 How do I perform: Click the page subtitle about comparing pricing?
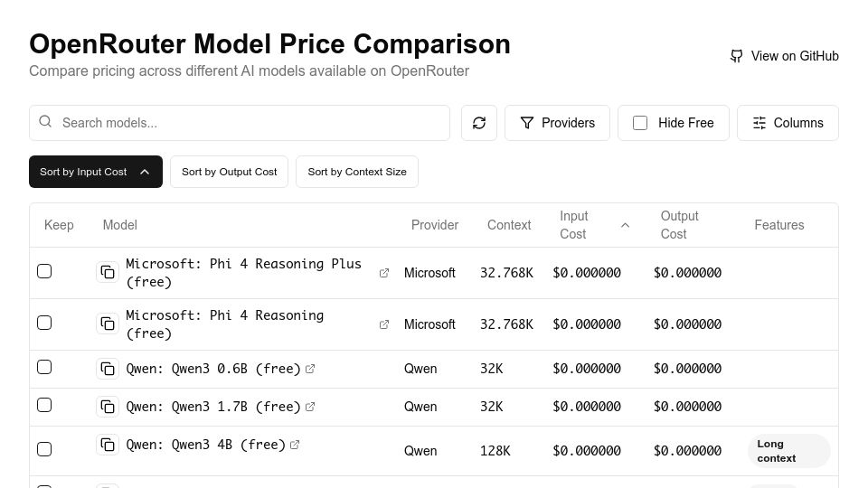point(250,70)
